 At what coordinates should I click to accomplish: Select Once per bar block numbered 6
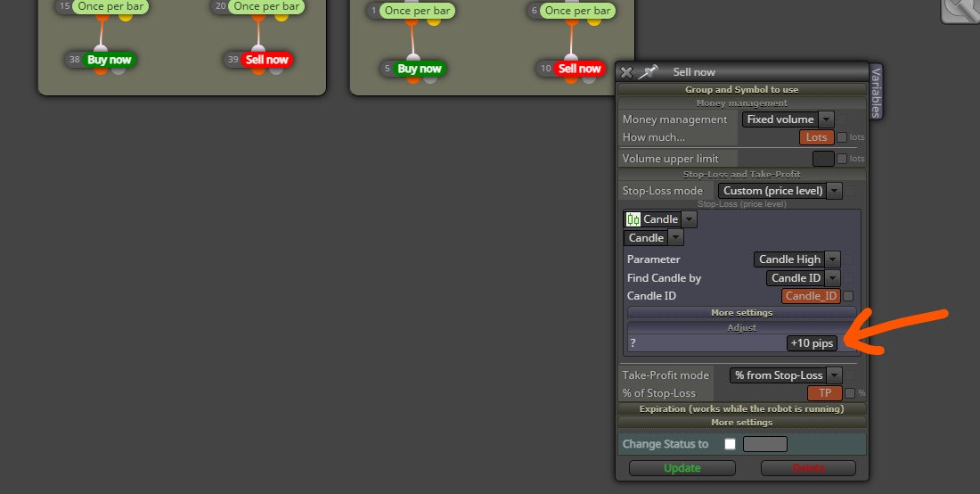click(x=577, y=11)
